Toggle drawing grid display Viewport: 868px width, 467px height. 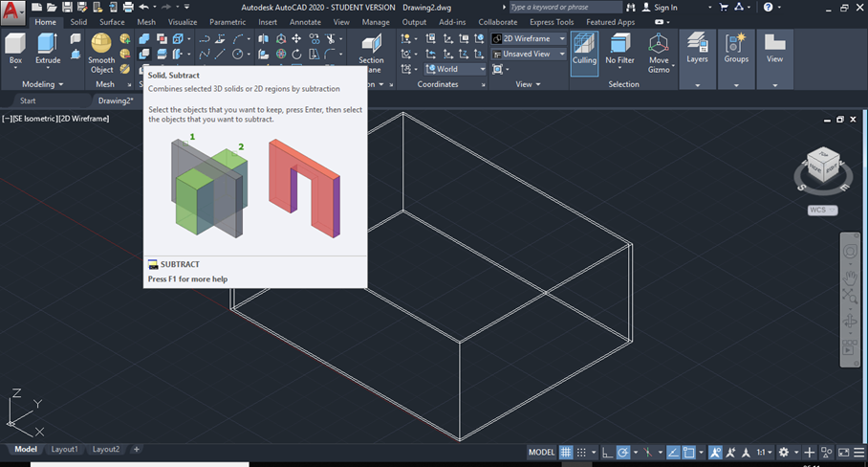click(x=566, y=453)
